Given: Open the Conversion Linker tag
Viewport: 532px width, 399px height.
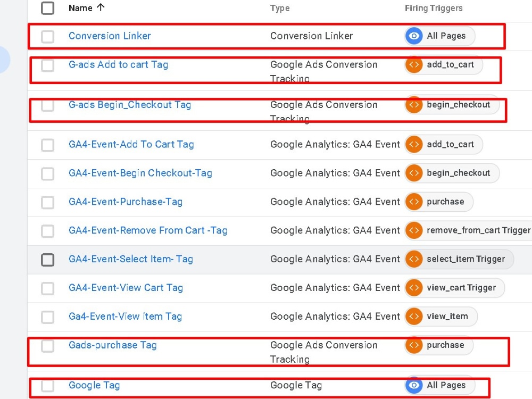Looking at the screenshot, I should pyautogui.click(x=110, y=36).
